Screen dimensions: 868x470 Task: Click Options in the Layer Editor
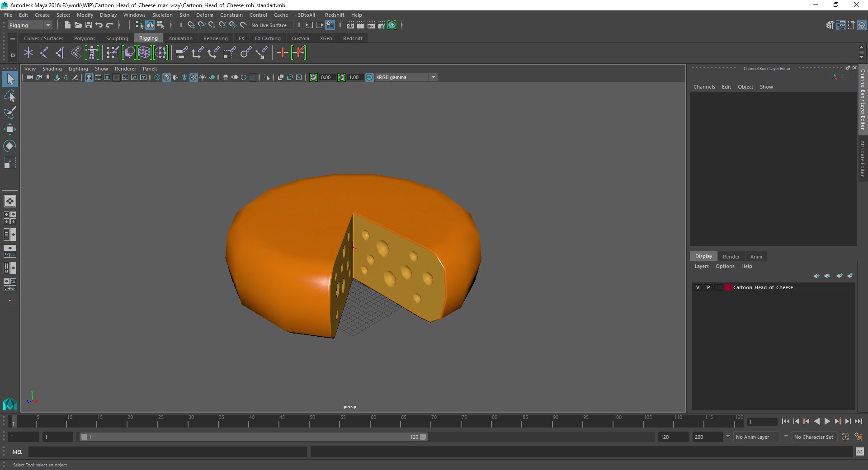pyautogui.click(x=725, y=266)
